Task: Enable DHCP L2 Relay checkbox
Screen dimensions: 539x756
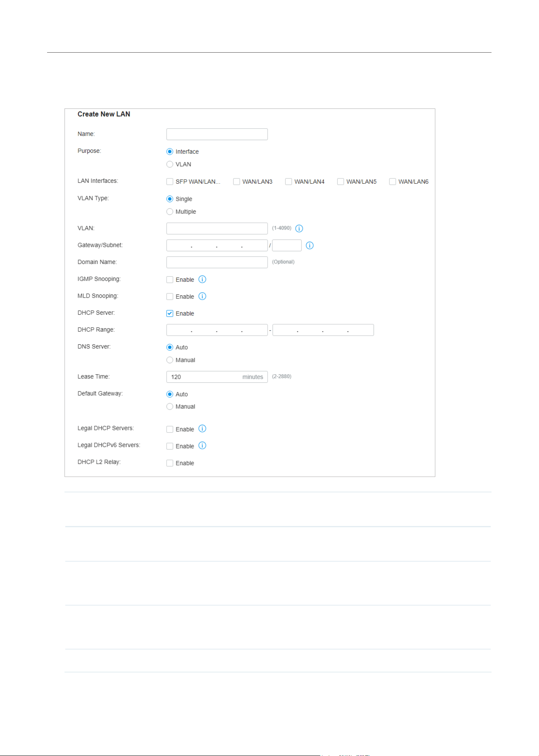Action: click(x=170, y=463)
